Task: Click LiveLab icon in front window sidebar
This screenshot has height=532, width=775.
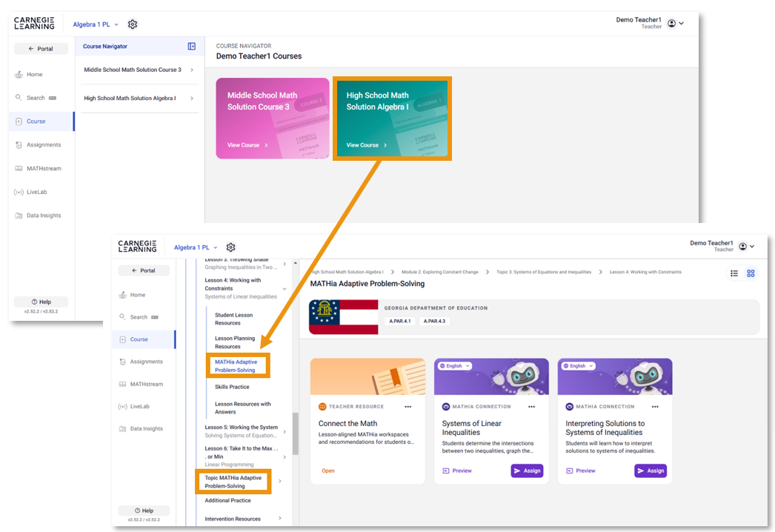Action: click(122, 407)
